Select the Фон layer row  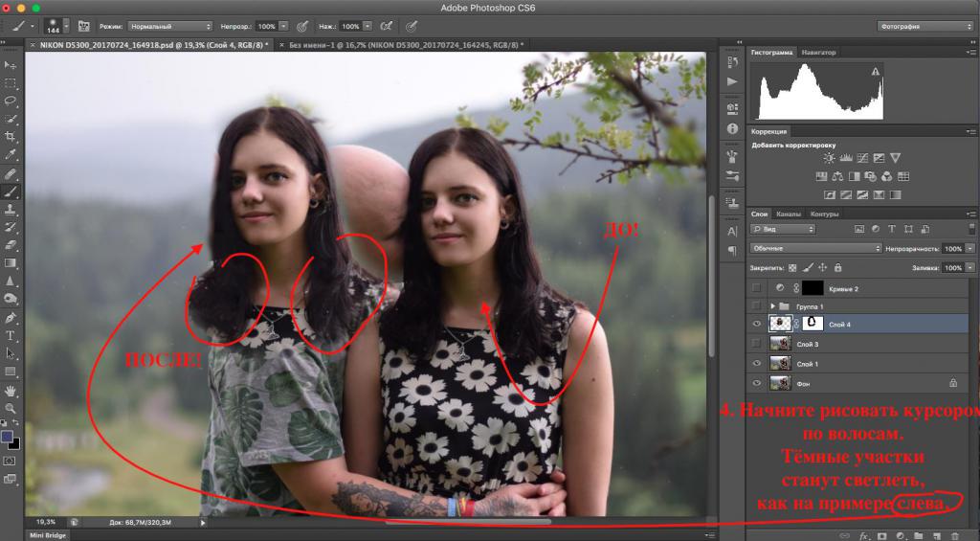pyautogui.click(x=858, y=383)
